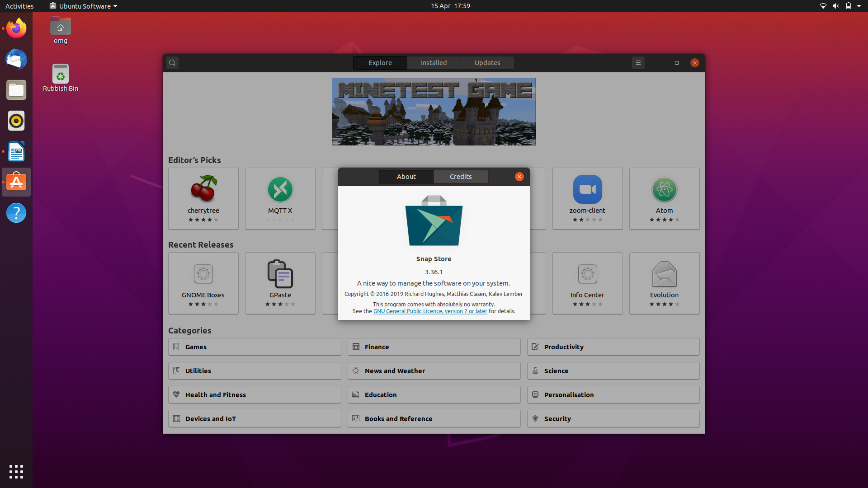Click the Minetest Game featured banner
This screenshot has width=868, height=488.
(434, 112)
